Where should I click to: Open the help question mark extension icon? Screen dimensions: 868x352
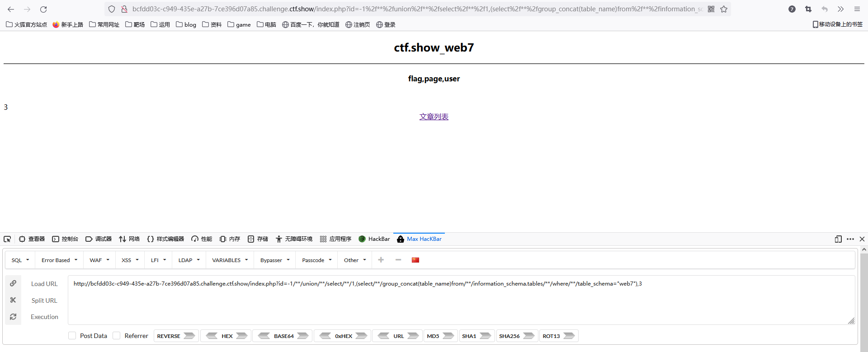pyautogui.click(x=792, y=9)
